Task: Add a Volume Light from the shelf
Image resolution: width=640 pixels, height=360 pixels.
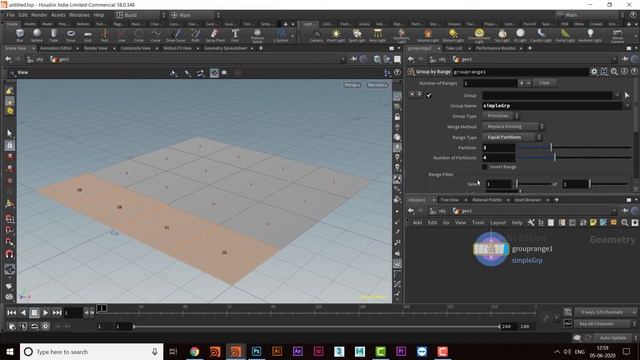Action: coord(428,35)
